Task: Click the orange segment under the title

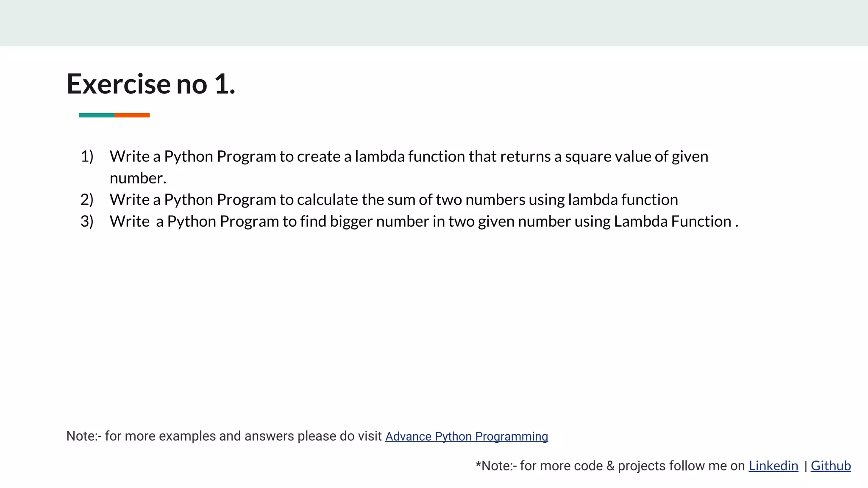Action: click(x=132, y=115)
